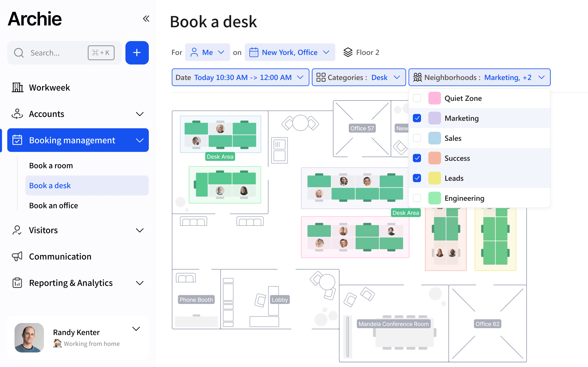Click the Leads yellow color swatch
The height and width of the screenshot is (367, 588).
coord(435,178)
